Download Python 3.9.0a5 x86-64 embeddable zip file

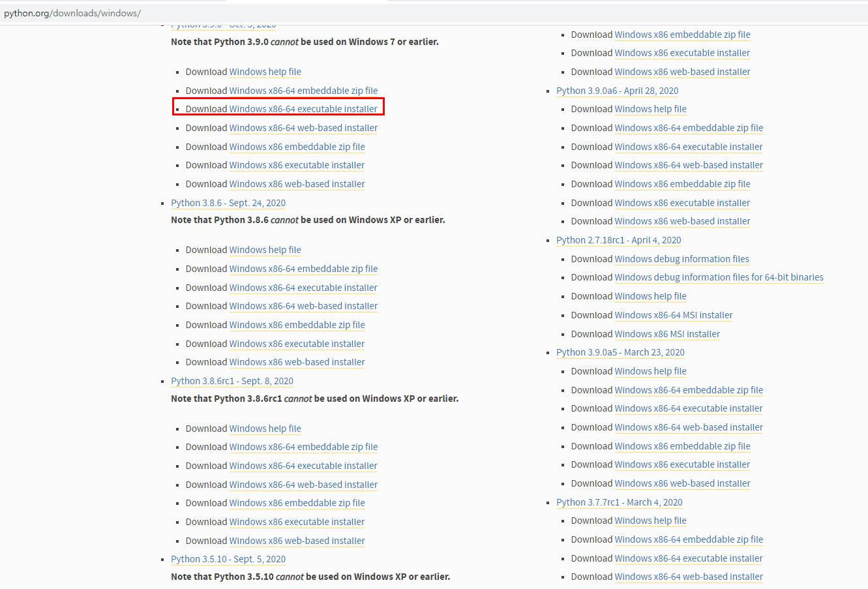point(689,390)
